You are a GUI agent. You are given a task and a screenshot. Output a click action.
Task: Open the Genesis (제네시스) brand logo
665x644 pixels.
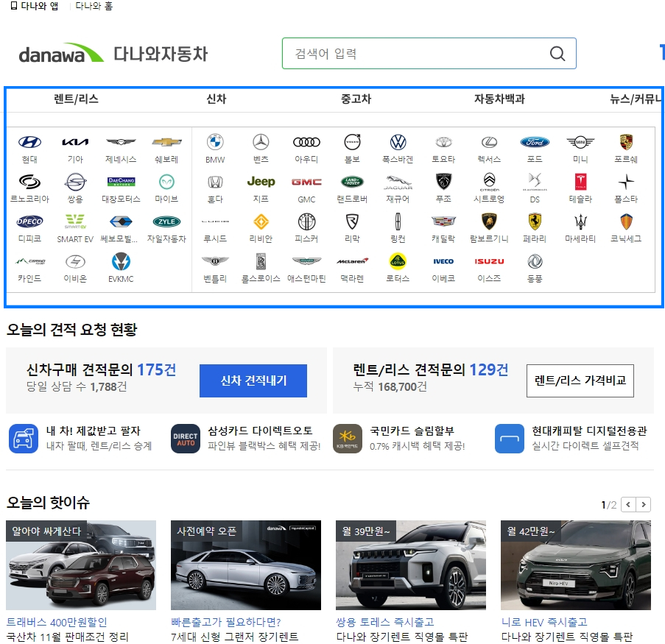point(121,143)
